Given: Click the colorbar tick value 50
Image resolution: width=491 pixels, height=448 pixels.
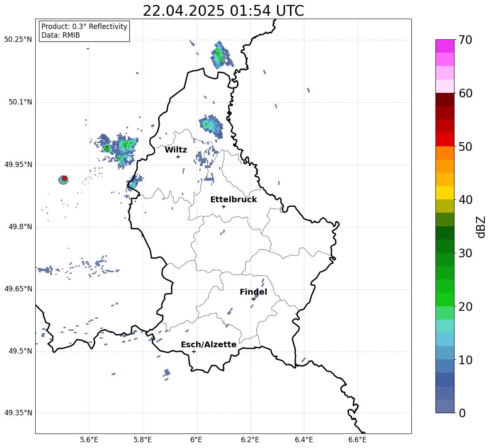Looking at the screenshot, I should point(465,147).
